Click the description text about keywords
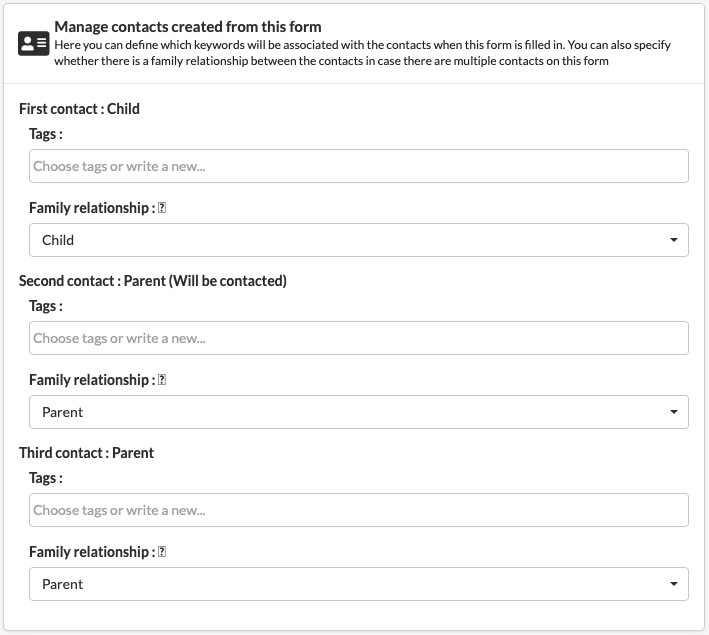This screenshot has width=709, height=635. coord(362,53)
